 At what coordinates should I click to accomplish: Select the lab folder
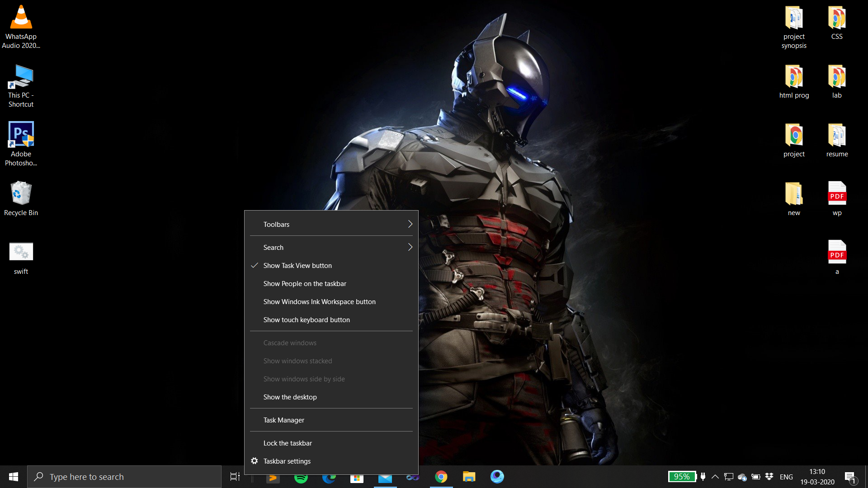point(837,81)
